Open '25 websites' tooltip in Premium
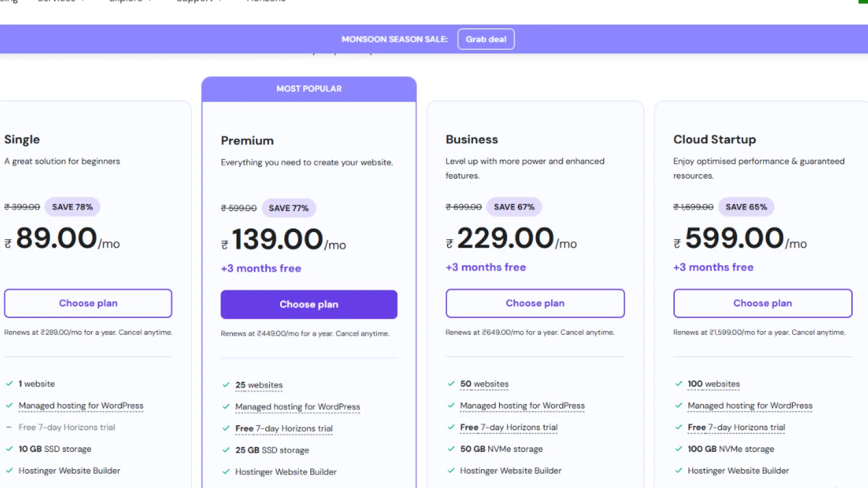The image size is (868, 488). [x=259, y=385]
